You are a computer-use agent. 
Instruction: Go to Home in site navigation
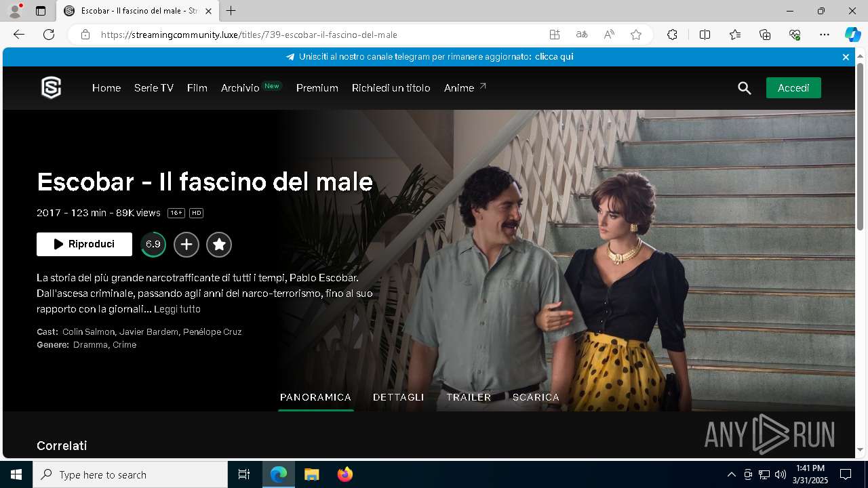106,88
